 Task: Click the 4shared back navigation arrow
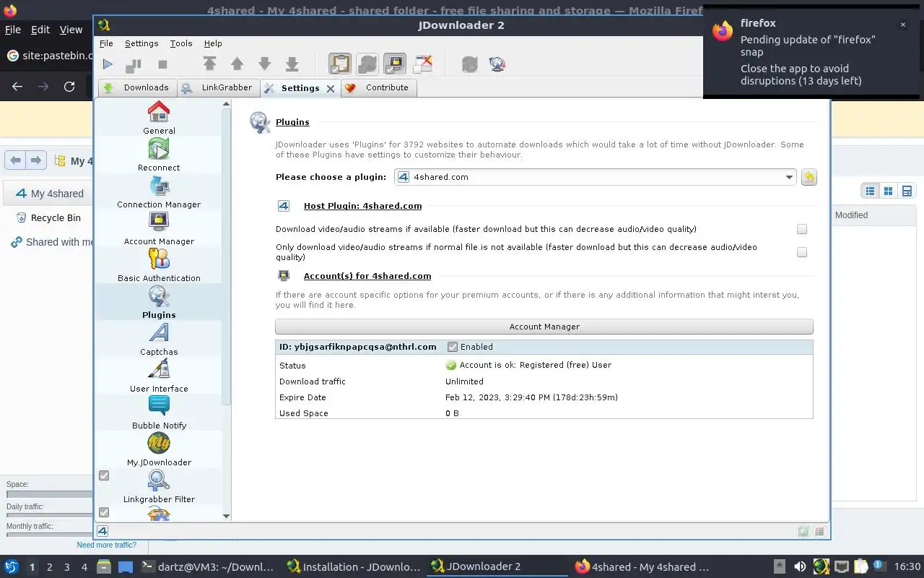(x=15, y=160)
